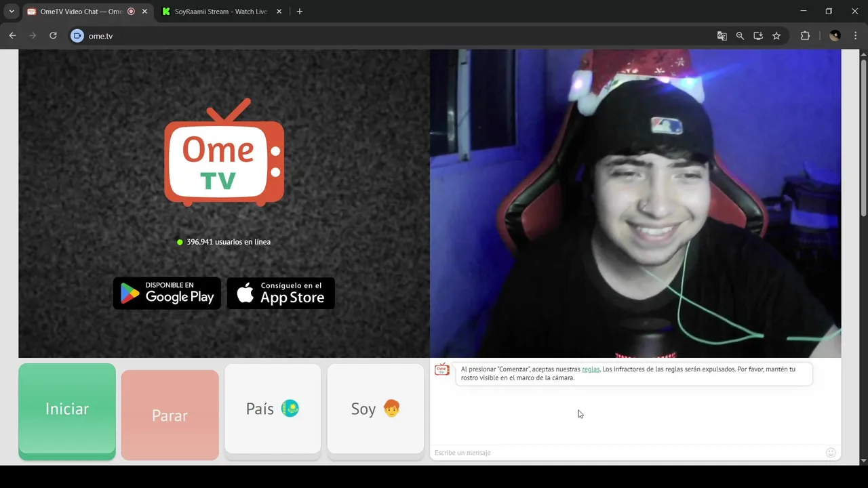Click the Kazakhstan flag icon on País

(290, 409)
